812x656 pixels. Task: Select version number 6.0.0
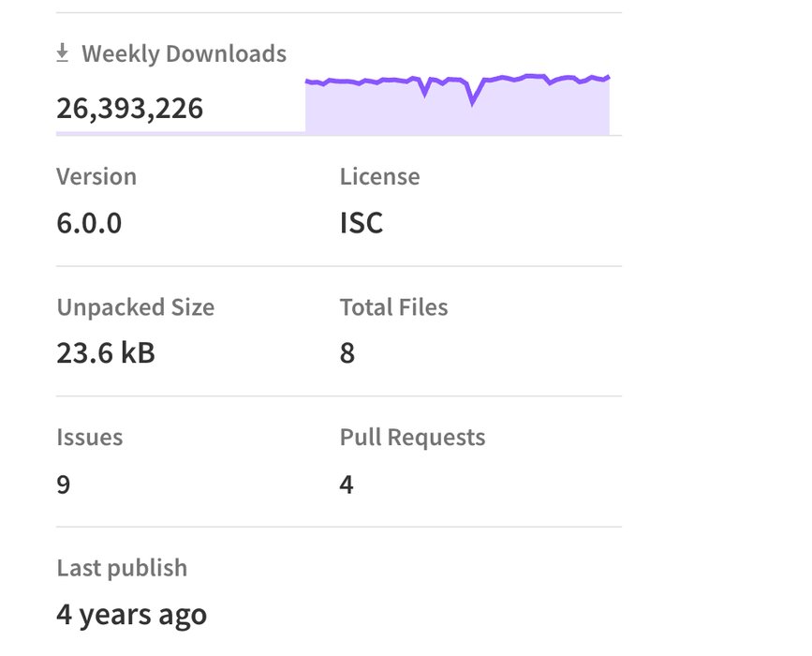click(89, 223)
